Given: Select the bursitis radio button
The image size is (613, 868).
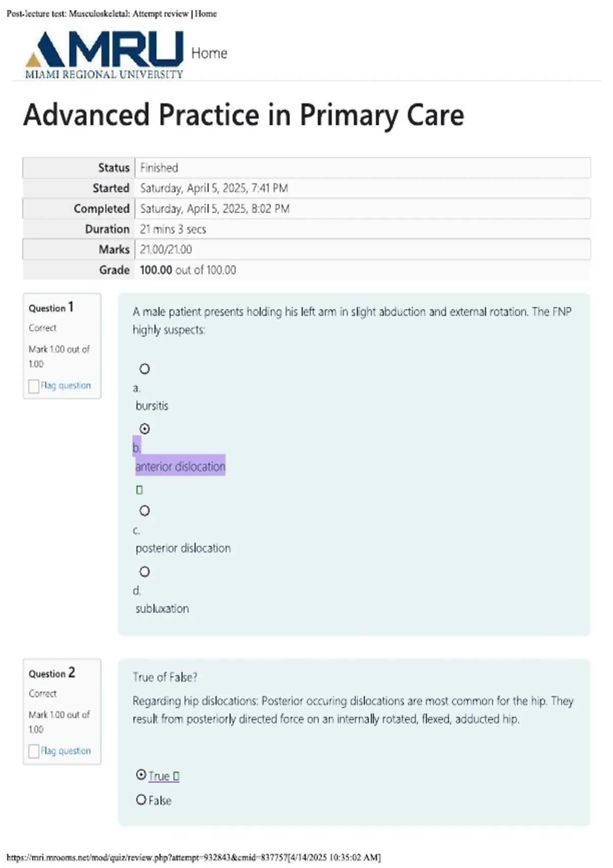Looking at the screenshot, I should 145,369.
